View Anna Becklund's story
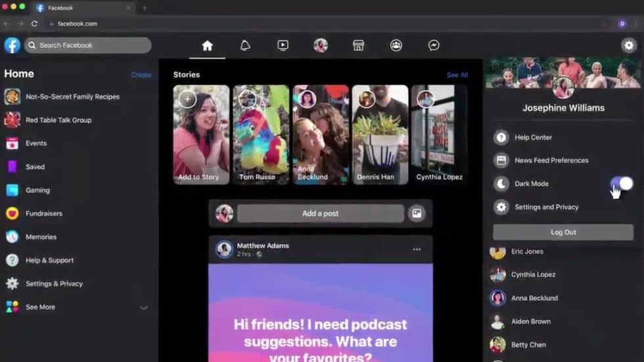The height and width of the screenshot is (362, 644). (x=321, y=135)
